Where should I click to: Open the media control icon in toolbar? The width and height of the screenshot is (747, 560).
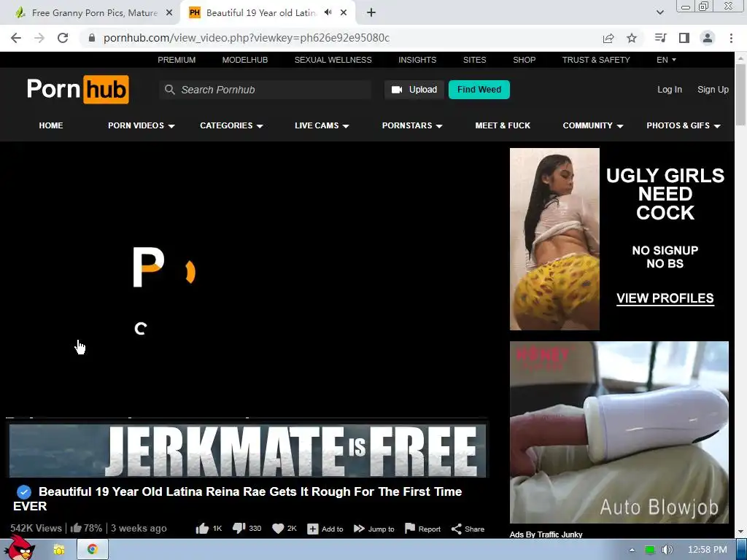[661, 38]
